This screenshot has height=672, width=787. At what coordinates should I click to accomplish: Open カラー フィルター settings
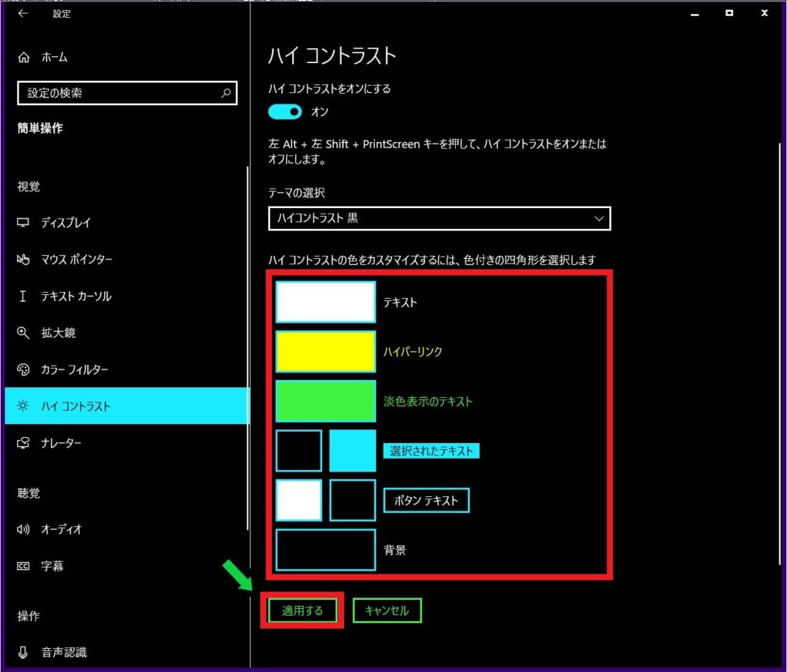(x=127, y=369)
